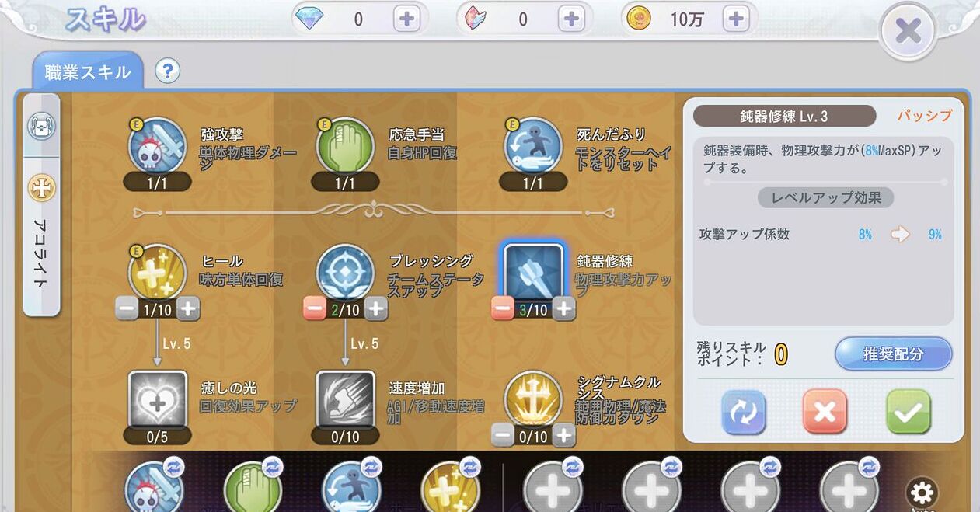Increase 鈍器修練 level with plus button
This screenshot has width=980, height=512.
[x=563, y=308]
